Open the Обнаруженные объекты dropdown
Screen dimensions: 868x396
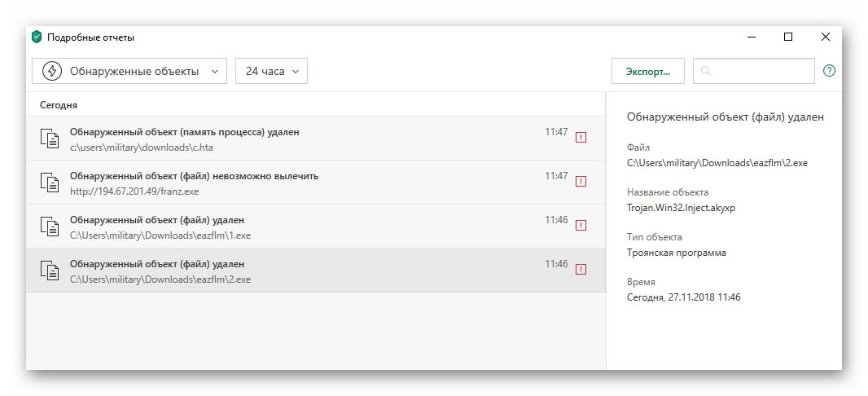pos(129,71)
